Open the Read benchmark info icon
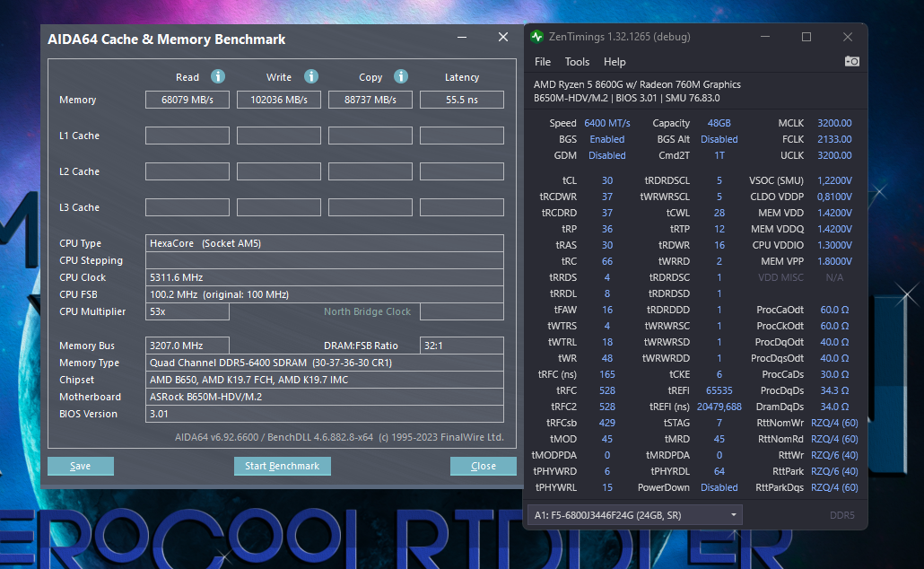Viewport: 924px width, 569px height. click(x=217, y=76)
